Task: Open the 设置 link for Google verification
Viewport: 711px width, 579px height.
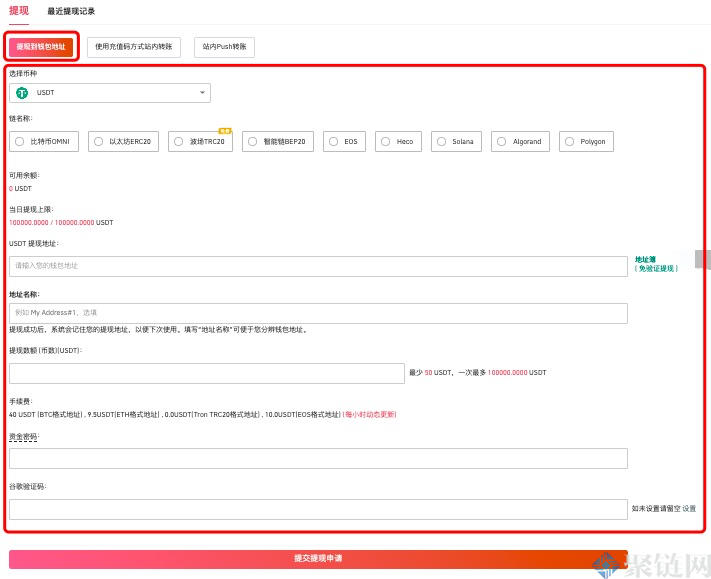Action: [689, 509]
